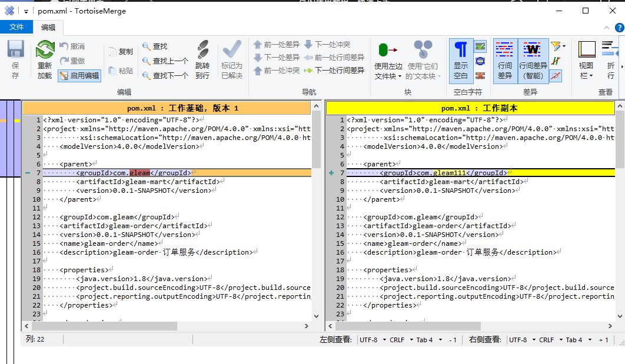Open the blue help question mark
Screen dimensions: 625x364
620,28
